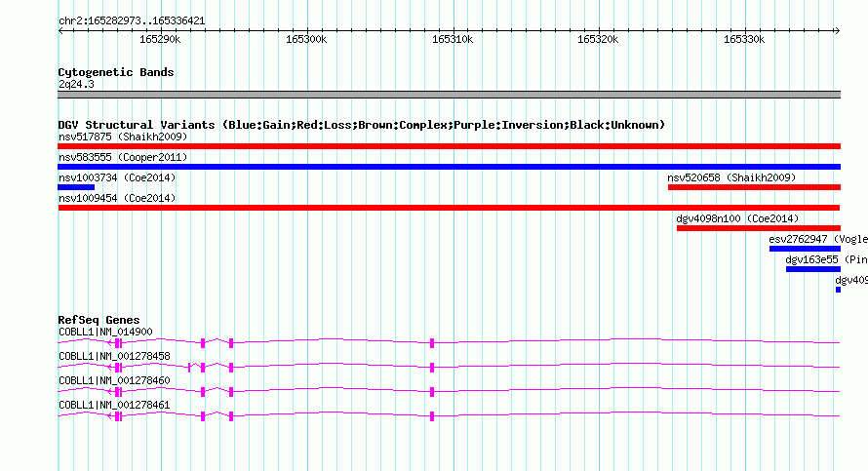Click the 165300k ruler label
The image size is (868, 471).
306,39
